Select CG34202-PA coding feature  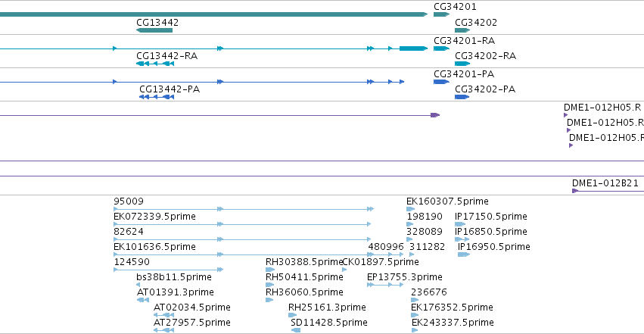462,97
